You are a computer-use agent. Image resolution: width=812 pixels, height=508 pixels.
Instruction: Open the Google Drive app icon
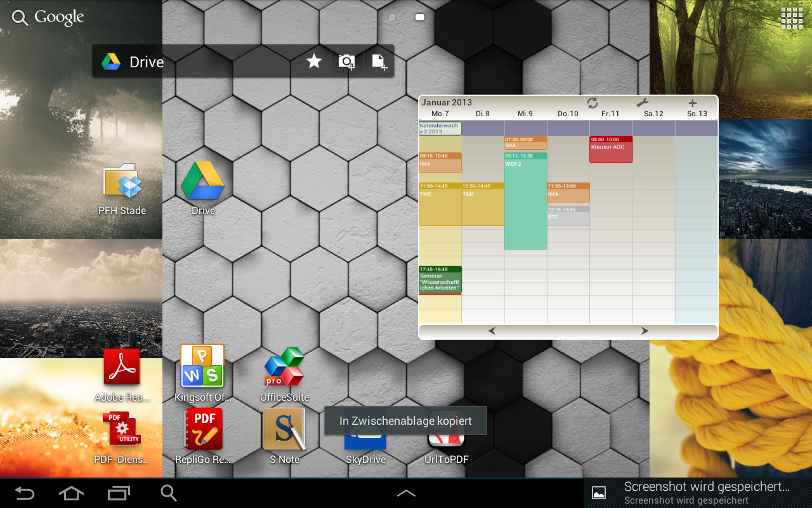(x=203, y=182)
